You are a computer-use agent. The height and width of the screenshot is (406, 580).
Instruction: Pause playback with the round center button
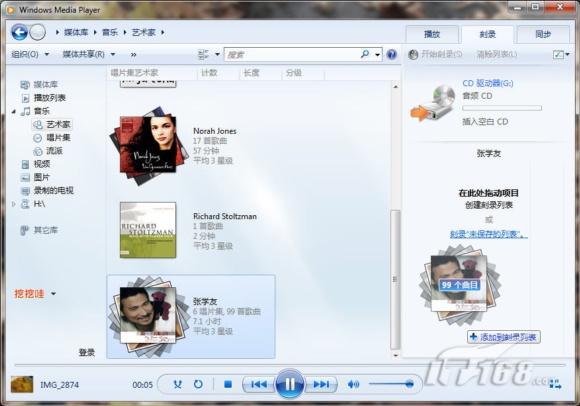coord(290,384)
